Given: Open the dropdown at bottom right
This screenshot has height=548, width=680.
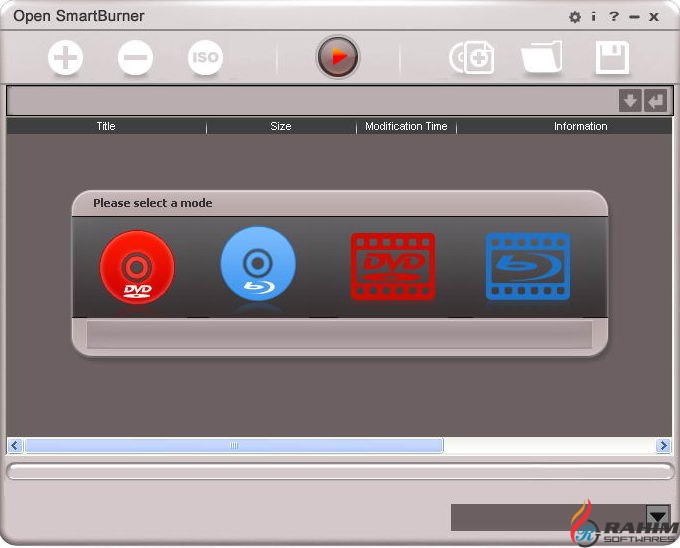Looking at the screenshot, I should tap(658, 516).
